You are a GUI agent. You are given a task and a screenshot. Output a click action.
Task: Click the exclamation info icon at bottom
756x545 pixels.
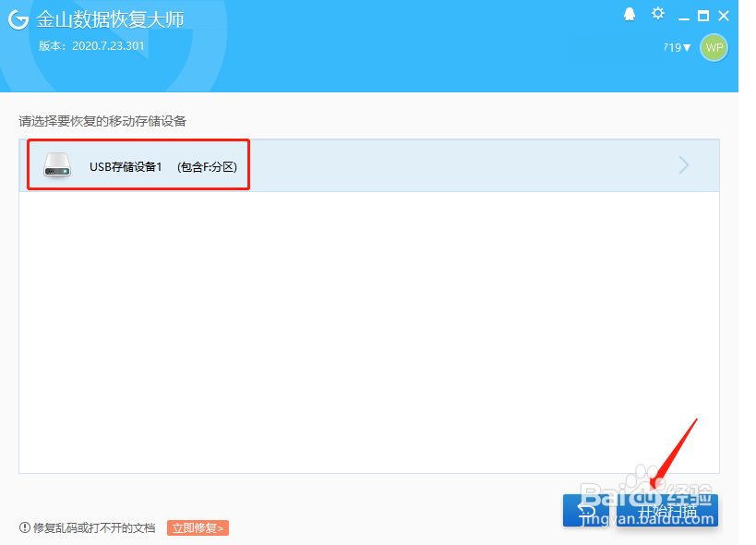coord(25,527)
